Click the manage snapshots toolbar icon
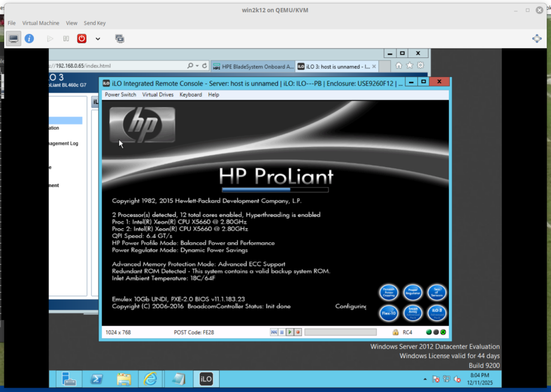551x392 pixels. (x=119, y=39)
